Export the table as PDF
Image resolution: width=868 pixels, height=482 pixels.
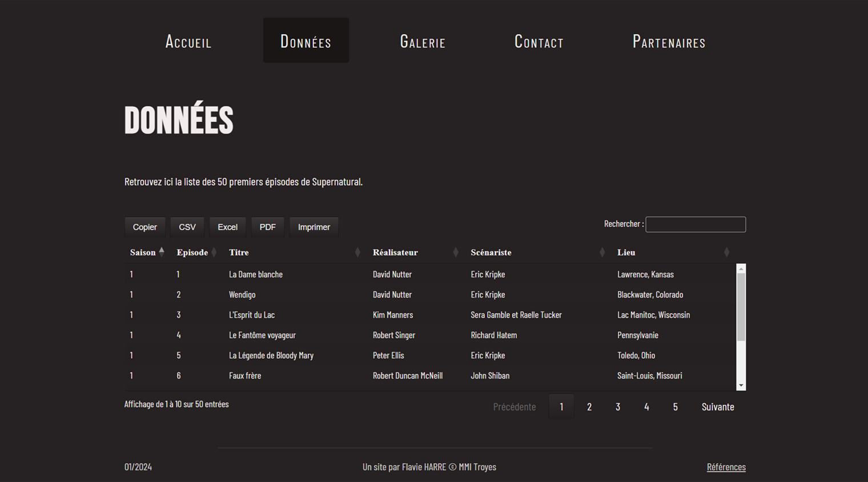(267, 227)
